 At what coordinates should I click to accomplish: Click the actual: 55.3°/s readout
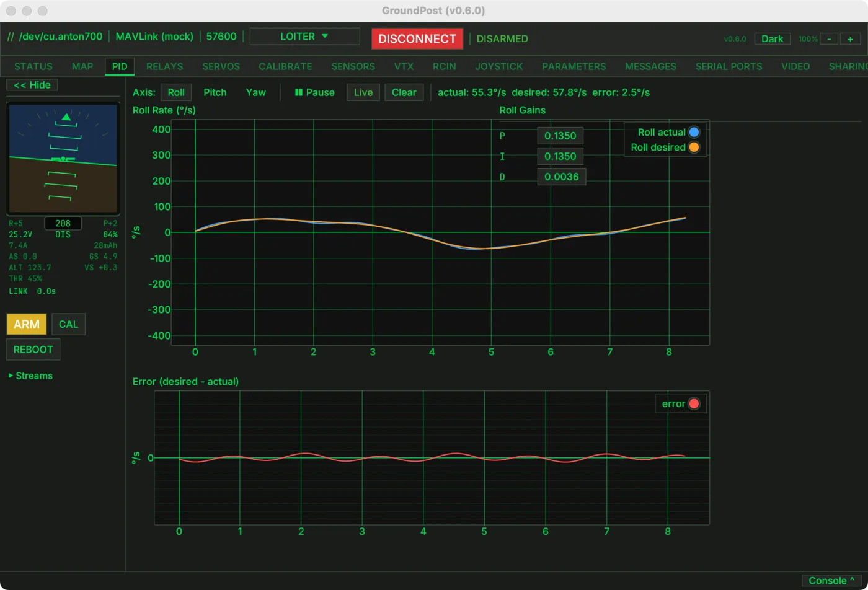(472, 92)
